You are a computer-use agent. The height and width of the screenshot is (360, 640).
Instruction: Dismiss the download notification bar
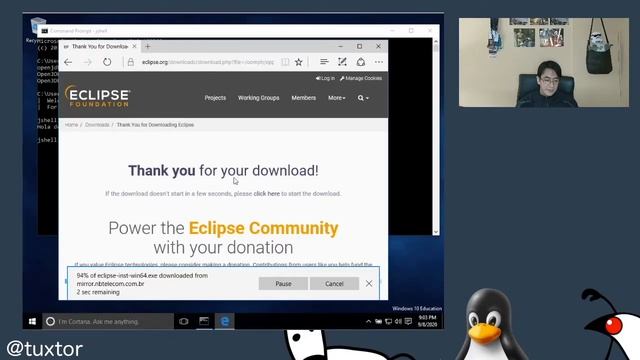369,283
